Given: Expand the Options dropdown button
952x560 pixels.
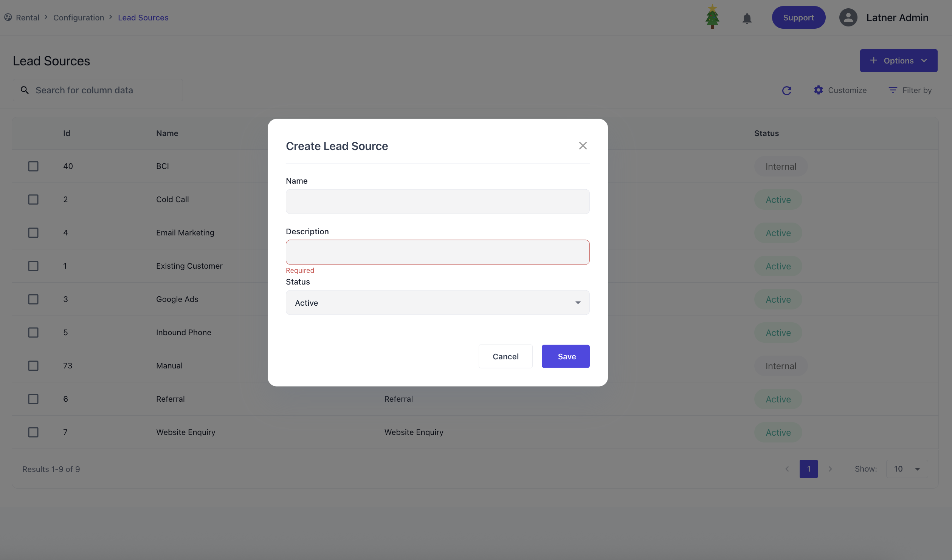Looking at the screenshot, I should pos(898,61).
